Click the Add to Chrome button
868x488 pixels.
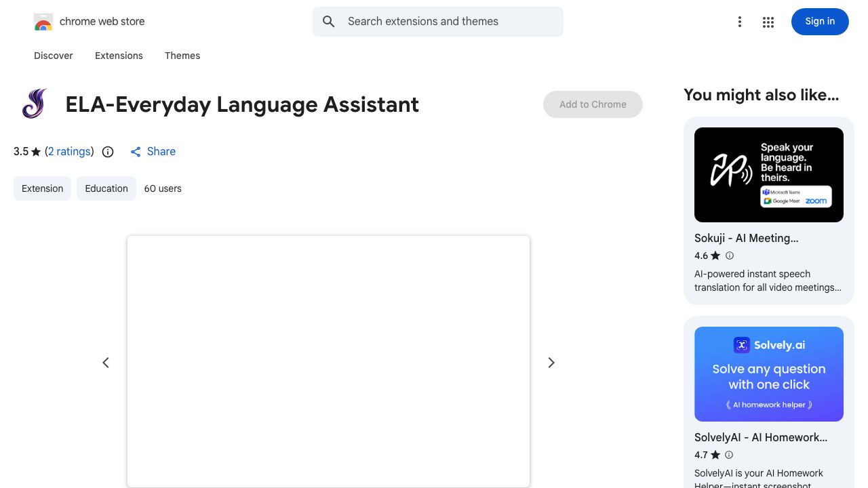pyautogui.click(x=593, y=104)
